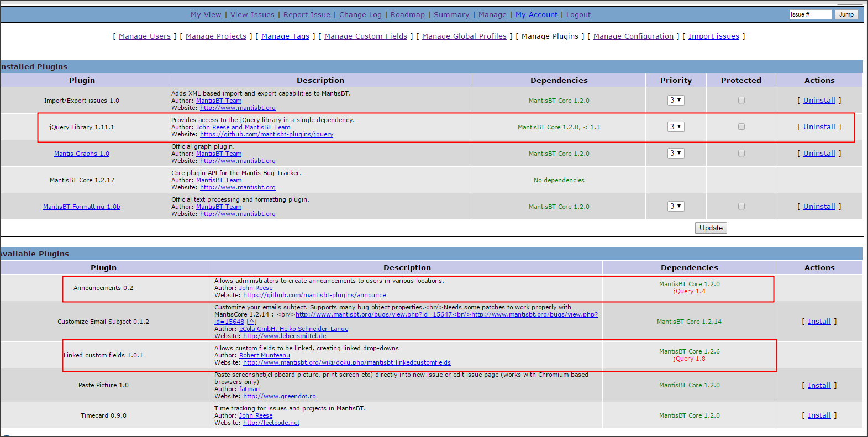Open Manage Configuration tab
The image size is (868, 437).
pos(633,36)
